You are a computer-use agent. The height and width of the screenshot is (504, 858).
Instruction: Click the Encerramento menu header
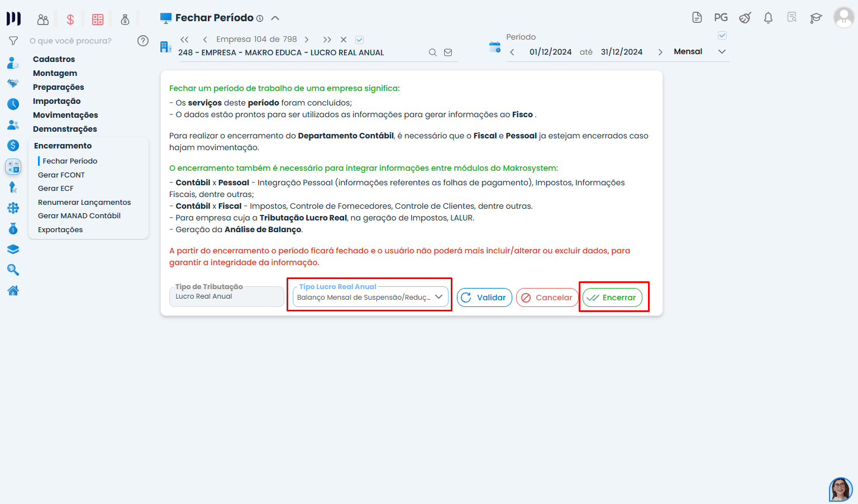(x=63, y=146)
